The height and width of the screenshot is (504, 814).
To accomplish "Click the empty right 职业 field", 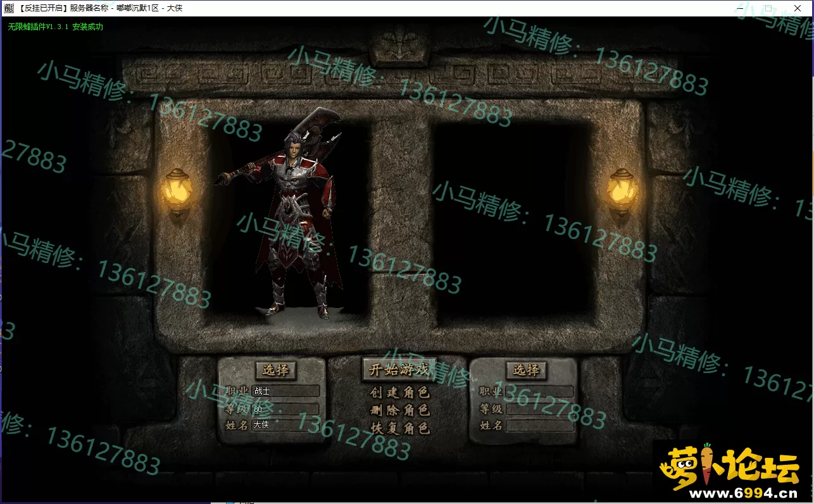I will [x=539, y=392].
